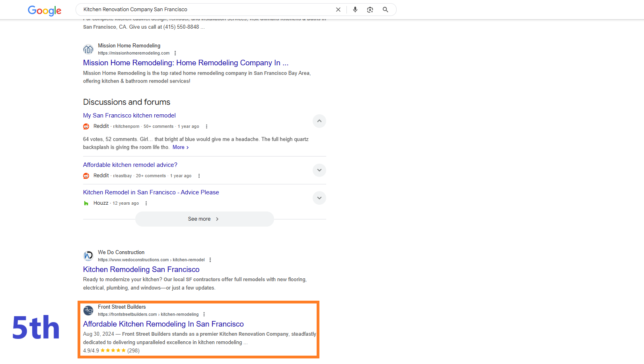Open more options for Mission Home Remodeling result

(175, 53)
